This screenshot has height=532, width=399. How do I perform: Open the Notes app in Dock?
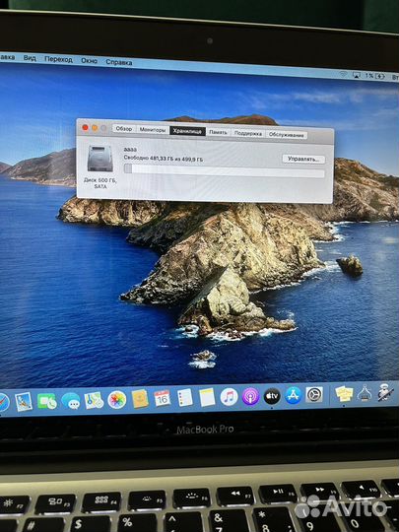(x=207, y=397)
